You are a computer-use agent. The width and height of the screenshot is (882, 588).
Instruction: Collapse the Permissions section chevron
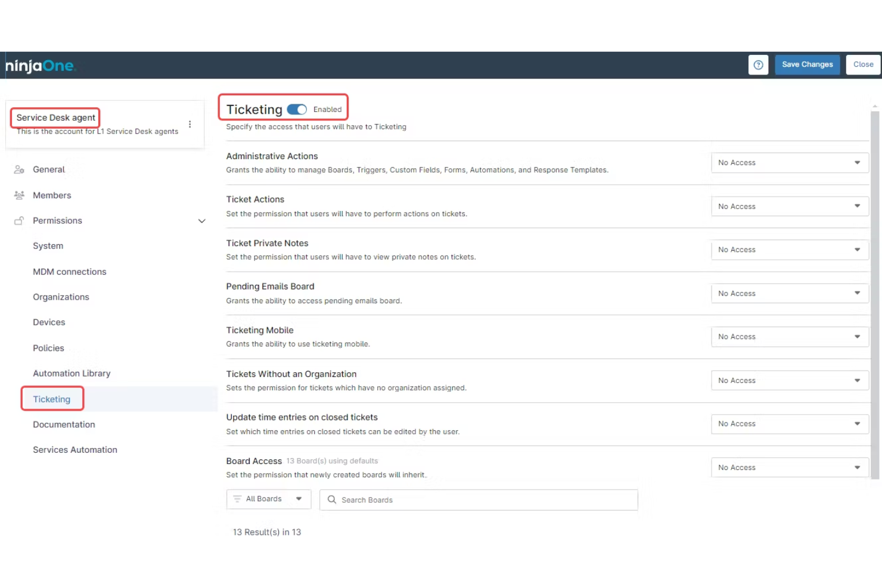201,221
